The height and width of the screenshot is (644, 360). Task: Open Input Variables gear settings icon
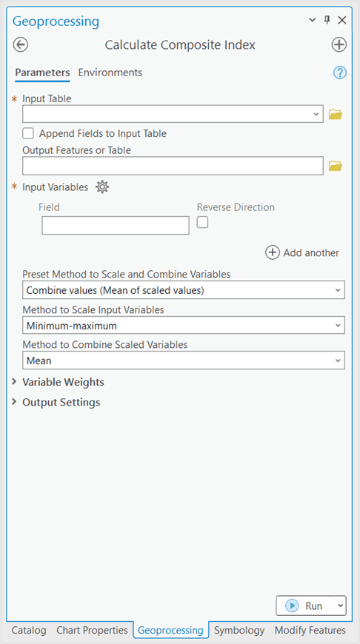[x=102, y=187]
